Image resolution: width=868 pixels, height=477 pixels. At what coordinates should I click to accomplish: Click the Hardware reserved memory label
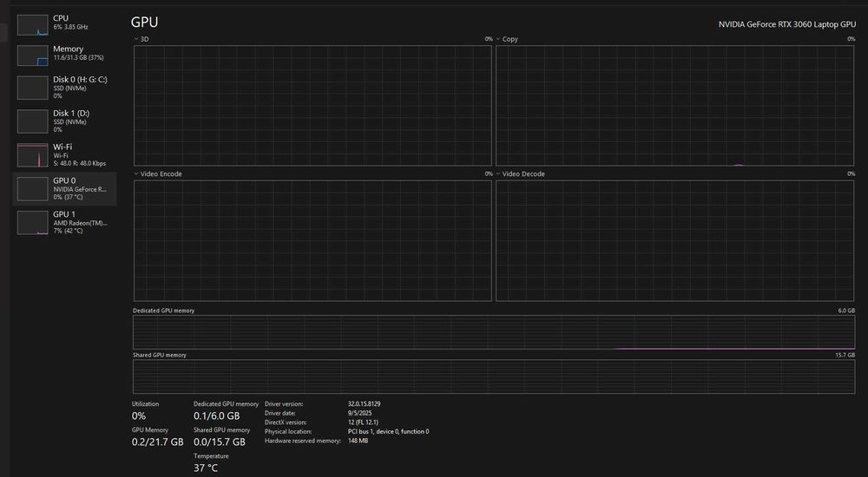[302, 441]
